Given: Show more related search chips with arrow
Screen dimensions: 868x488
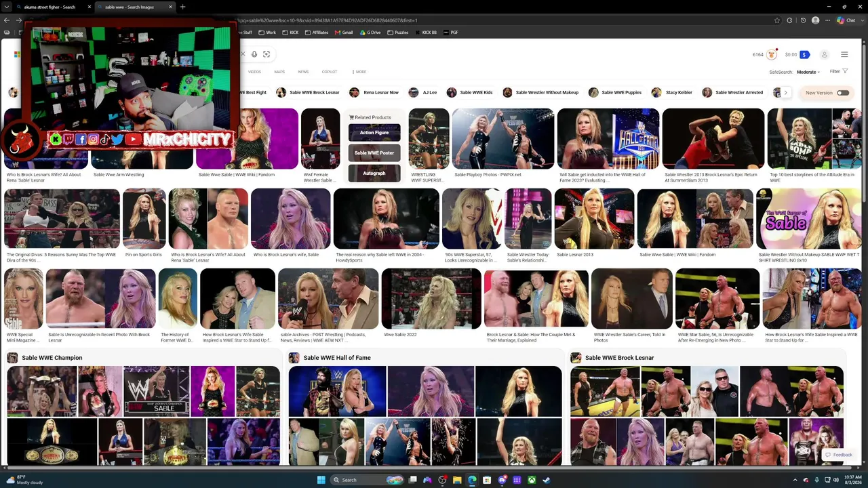Looking at the screenshot, I should (x=785, y=93).
